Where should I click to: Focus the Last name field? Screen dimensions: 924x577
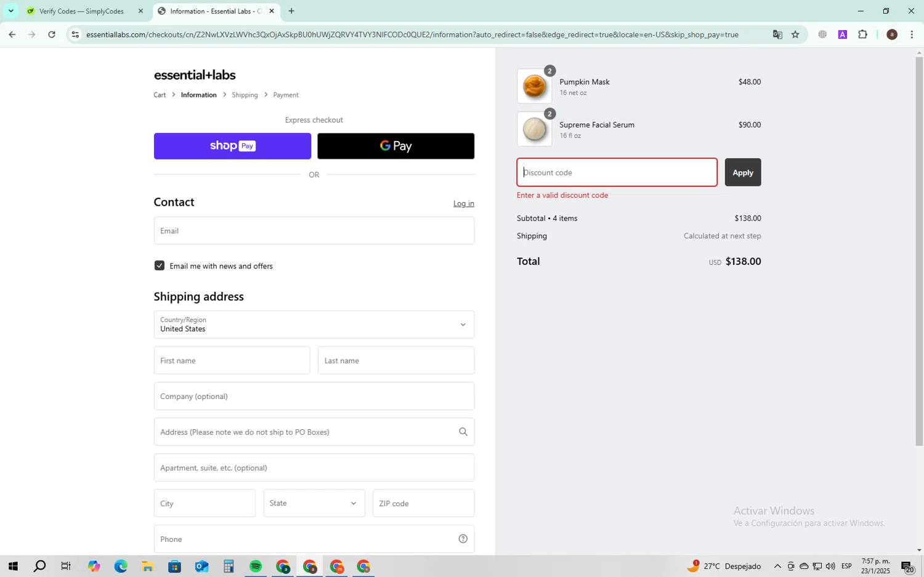click(x=396, y=360)
